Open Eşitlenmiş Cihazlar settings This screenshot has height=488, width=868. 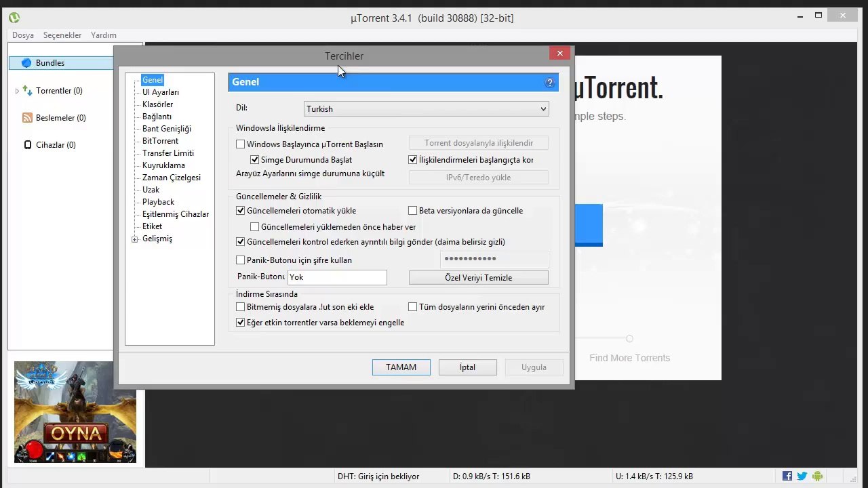coord(176,214)
